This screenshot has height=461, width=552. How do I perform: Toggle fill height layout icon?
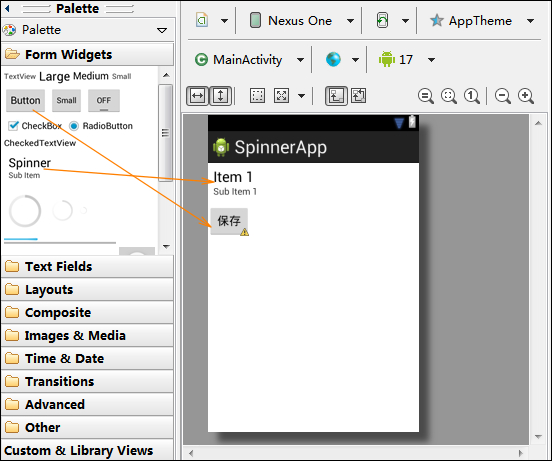(x=221, y=96)
